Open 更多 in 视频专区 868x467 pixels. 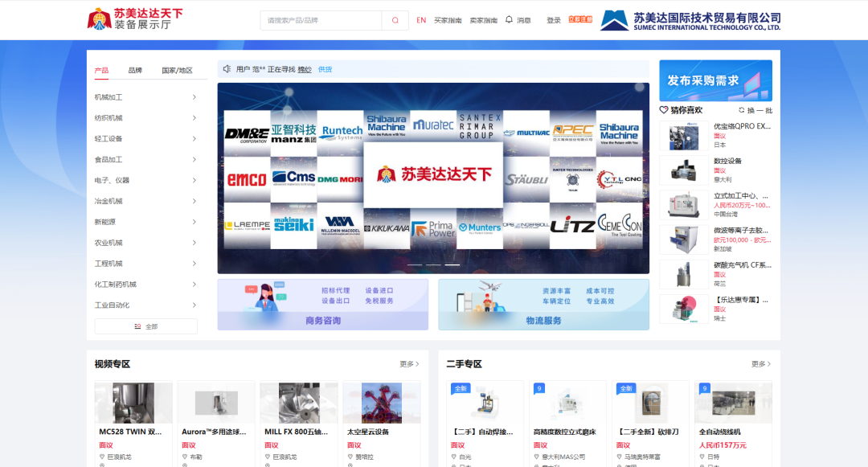[x=410, y=364]
